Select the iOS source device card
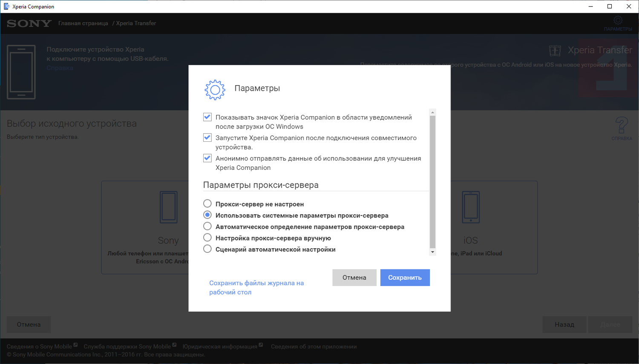The height and width of the screenshot is (364, 639). pyautogui.click(x=494, y=227)
